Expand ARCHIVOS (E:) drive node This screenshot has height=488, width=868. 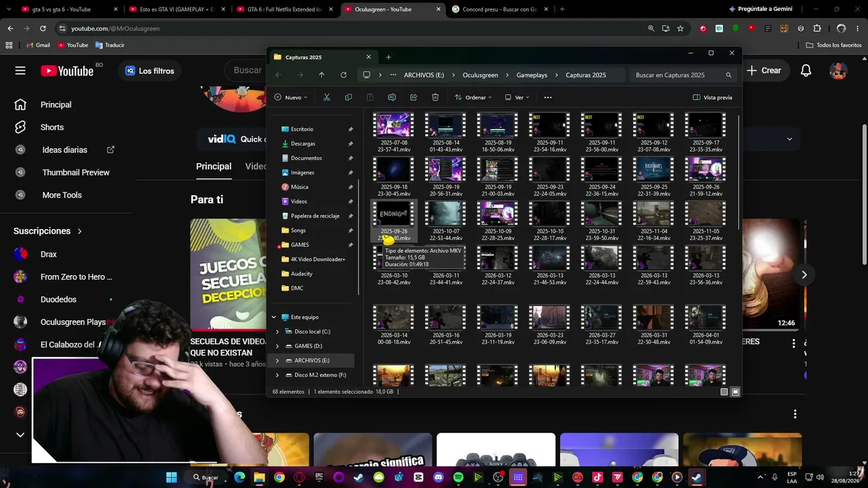(x=277, y=361)
